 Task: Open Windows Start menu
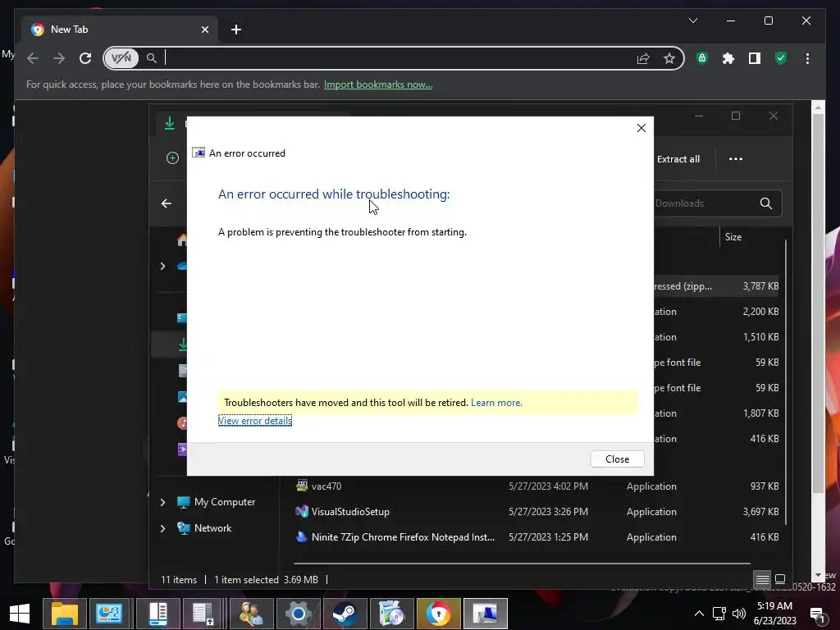pyautogui.click(x=20, y=614)
